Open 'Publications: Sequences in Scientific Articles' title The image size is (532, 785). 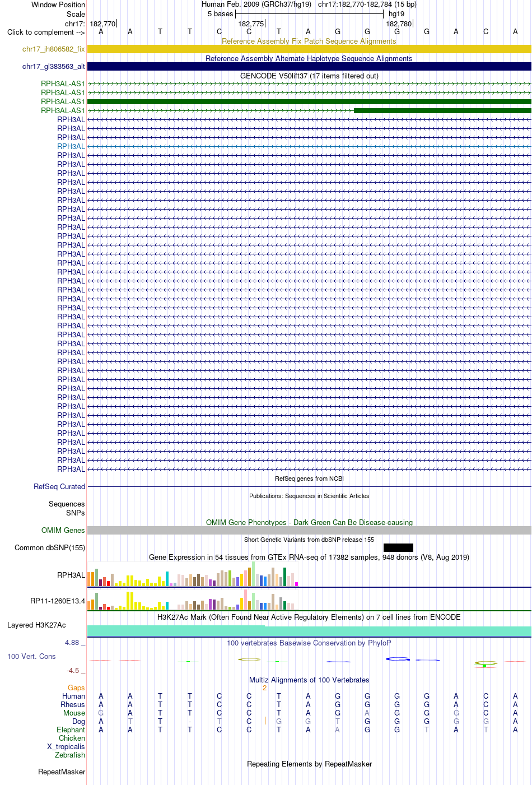click(x=309, y=496)
